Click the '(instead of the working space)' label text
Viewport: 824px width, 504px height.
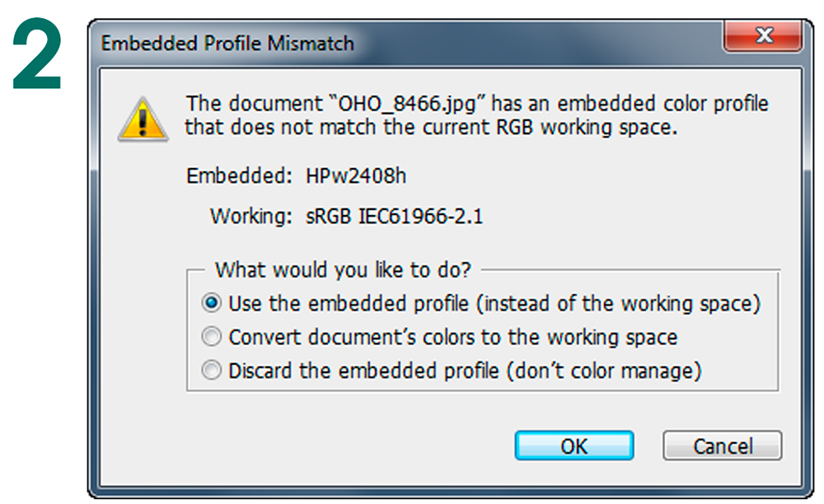(x=621, y=304)
